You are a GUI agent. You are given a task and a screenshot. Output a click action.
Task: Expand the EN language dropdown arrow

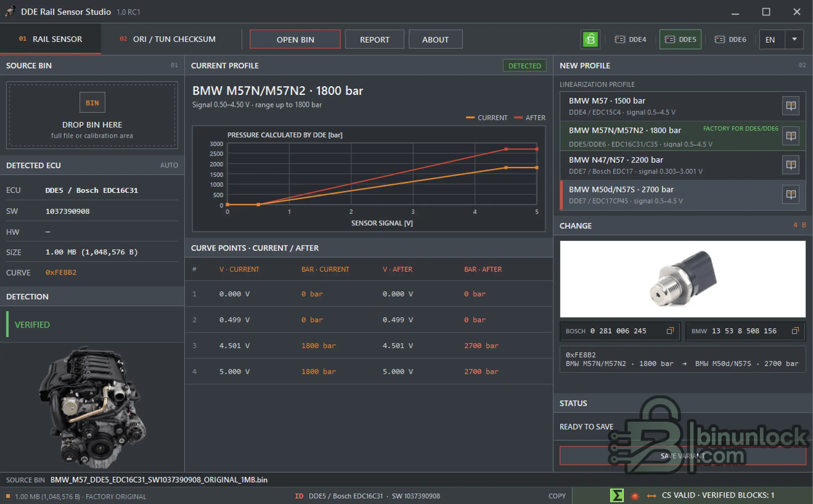click(794, 39)
